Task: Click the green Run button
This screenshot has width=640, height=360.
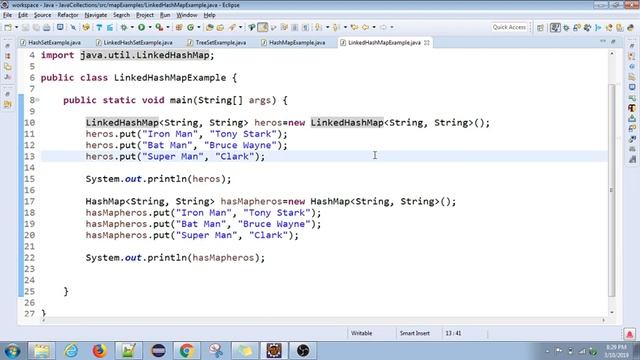Action: pyautogui.click(x=141, y=27)
